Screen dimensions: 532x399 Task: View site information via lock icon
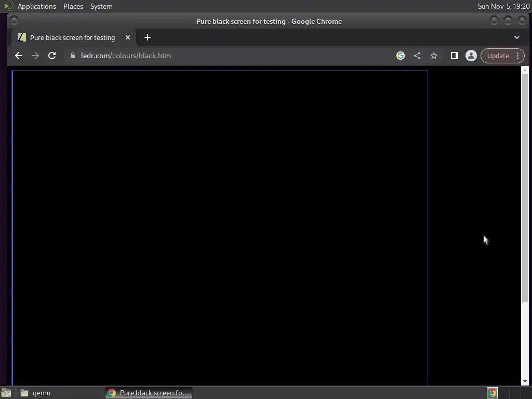[73, 56]
